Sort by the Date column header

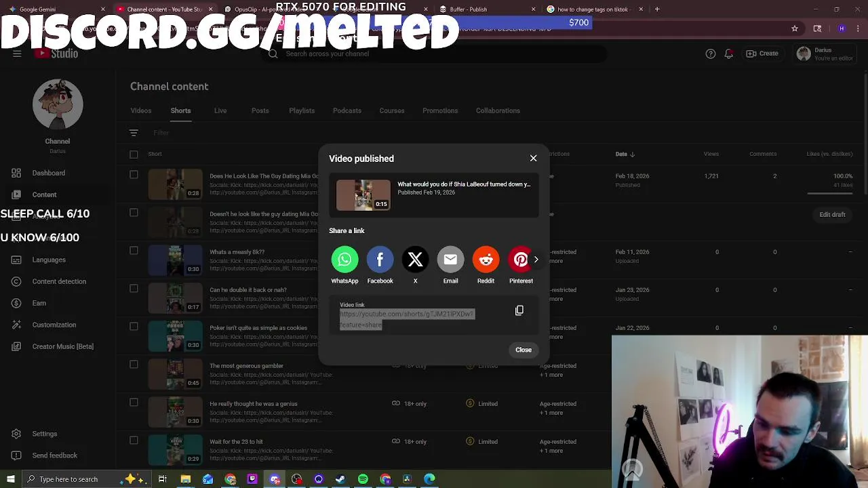pos(625,154)
